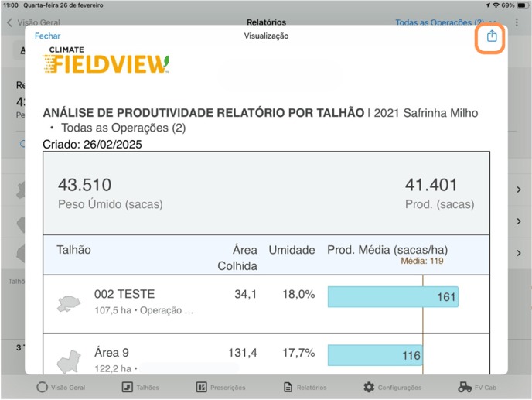532x400 pixels.
Task: Open the FV Cab tractor icon
Action: click(x=465, y=387)
